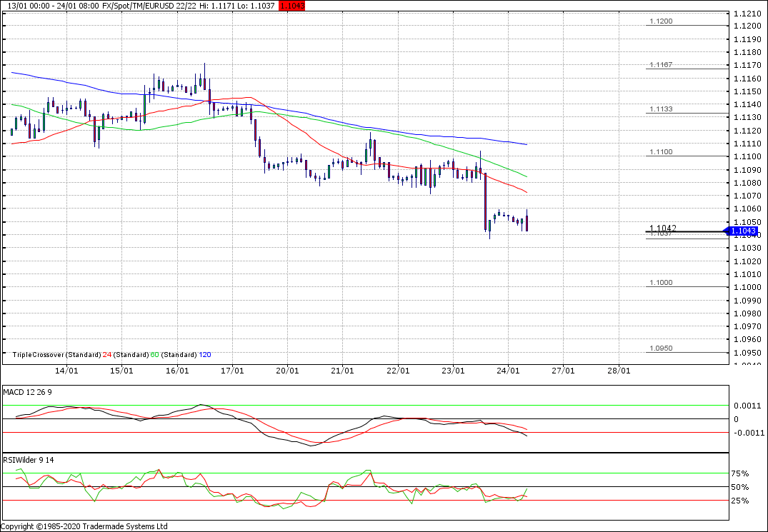Click the RSIWilder 9 14 panel title
The width and height of the screenshot is (768, 532).
pyautogui.click(x=29, y=460)
